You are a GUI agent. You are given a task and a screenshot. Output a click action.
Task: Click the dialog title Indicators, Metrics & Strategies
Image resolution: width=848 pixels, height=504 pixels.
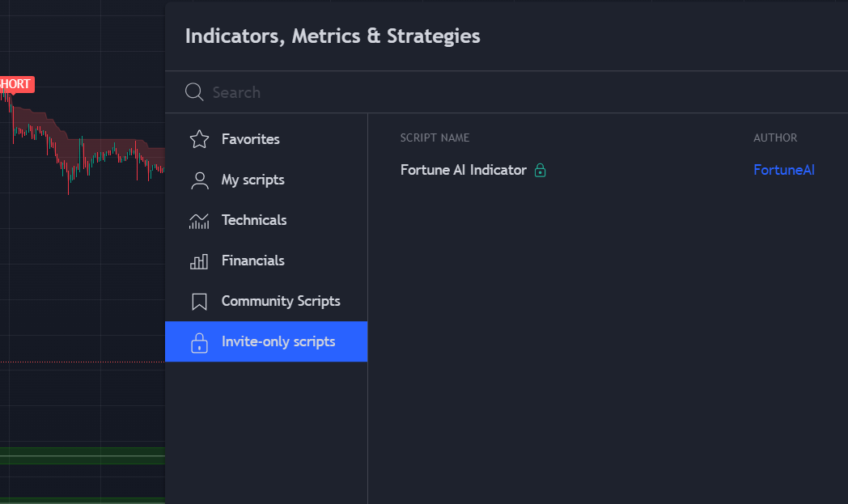tap(333, 36)
